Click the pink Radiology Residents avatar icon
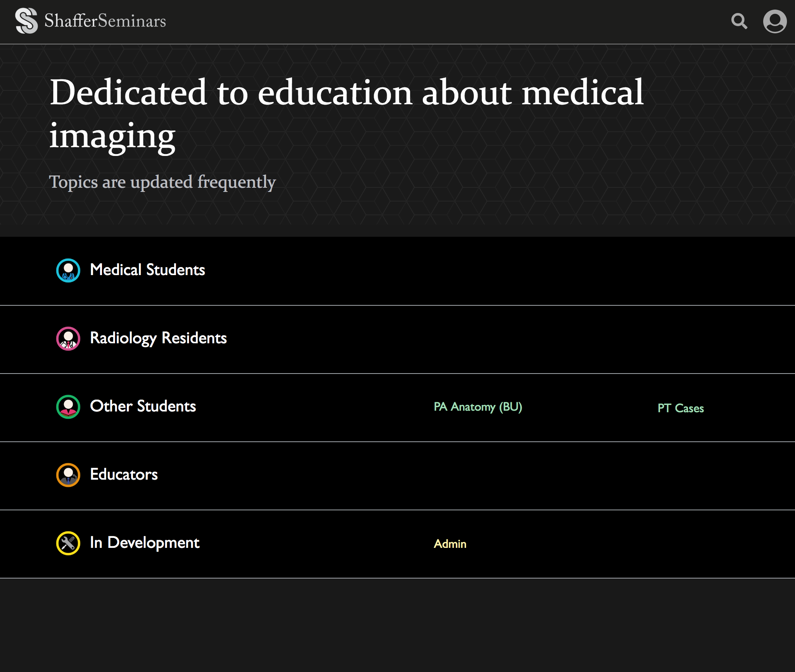This screenshot has height=672, width=795. click(x=68, y=339)
